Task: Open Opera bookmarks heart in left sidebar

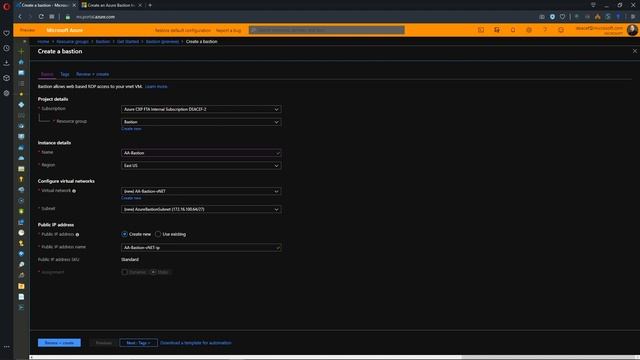Action: 6,33
